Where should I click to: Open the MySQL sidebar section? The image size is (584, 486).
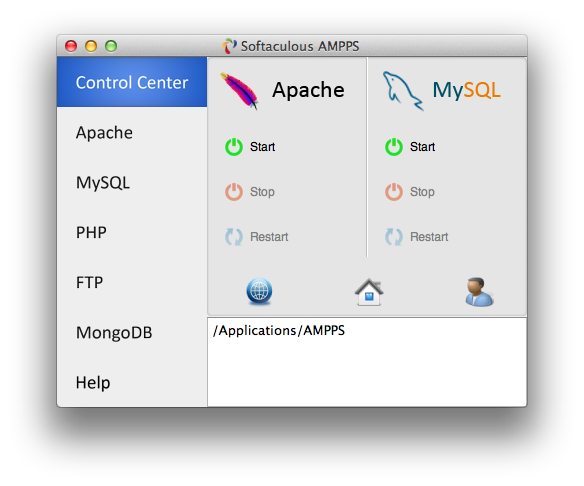point(132,182)
